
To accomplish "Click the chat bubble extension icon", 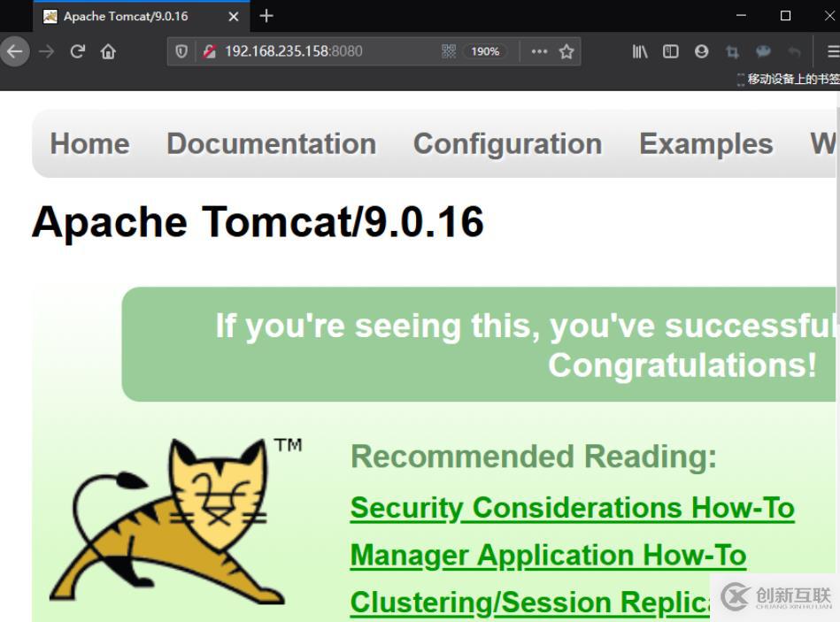I will pos(763,51).
